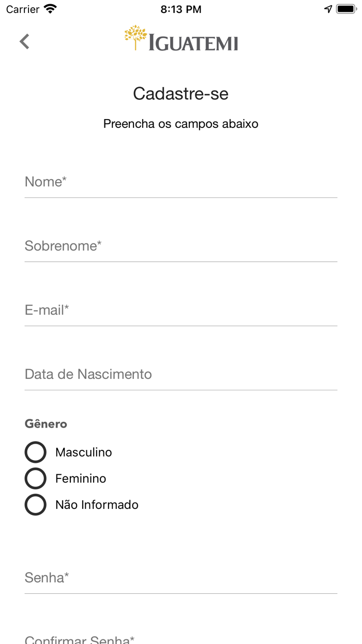Screen dimensions: 362x644
Task: Tap the Confirmar Senha* field
Action: [x=180, y=639]
